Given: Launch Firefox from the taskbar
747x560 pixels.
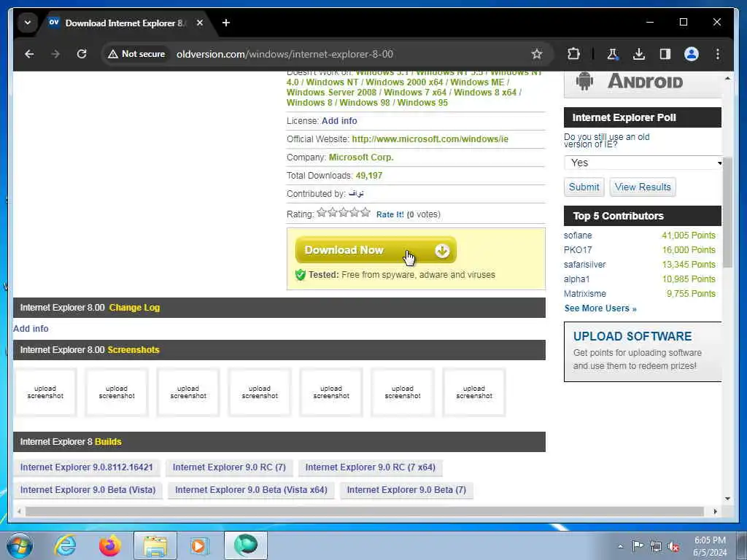Looking at the screenshot, I should click(x=110, y=545).
